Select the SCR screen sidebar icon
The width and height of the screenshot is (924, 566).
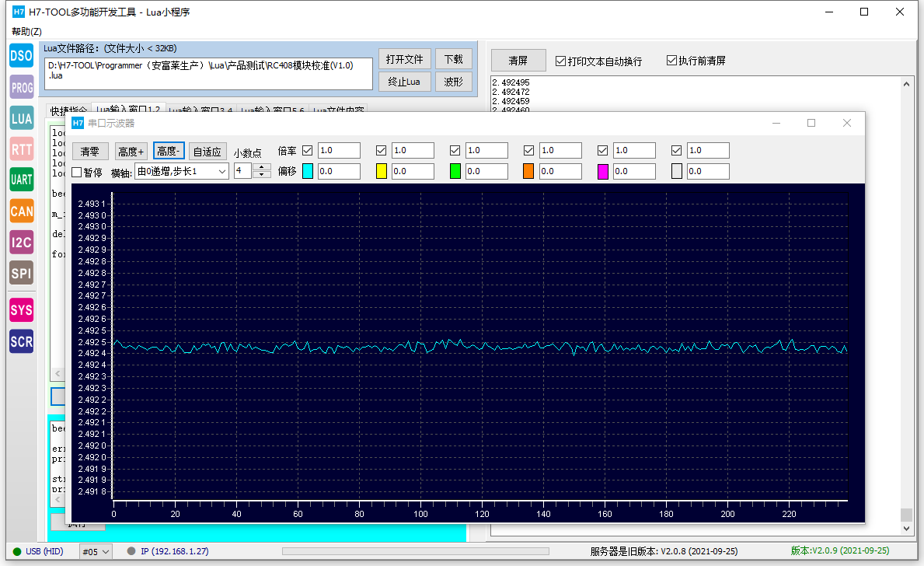[x=21, y=341]
